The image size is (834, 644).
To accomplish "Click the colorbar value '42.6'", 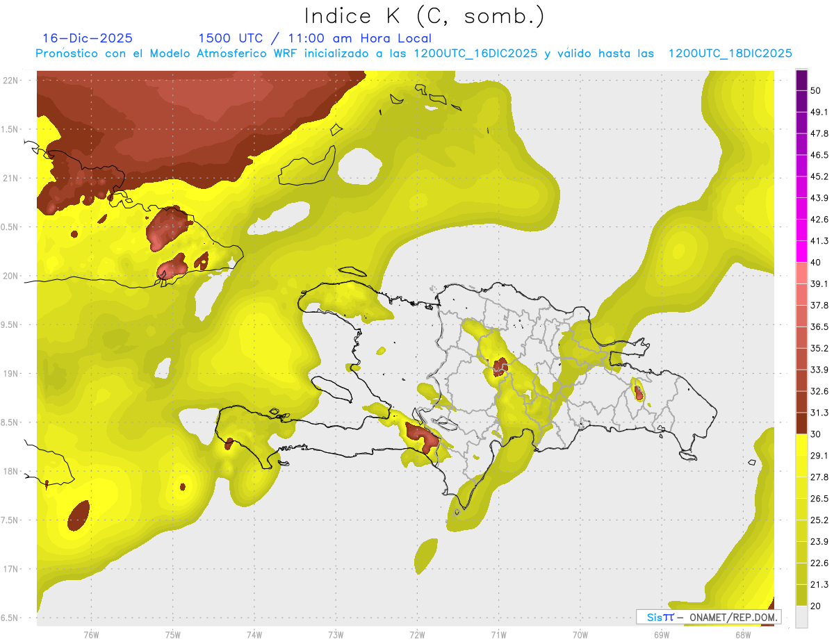I will pos(819,220).
